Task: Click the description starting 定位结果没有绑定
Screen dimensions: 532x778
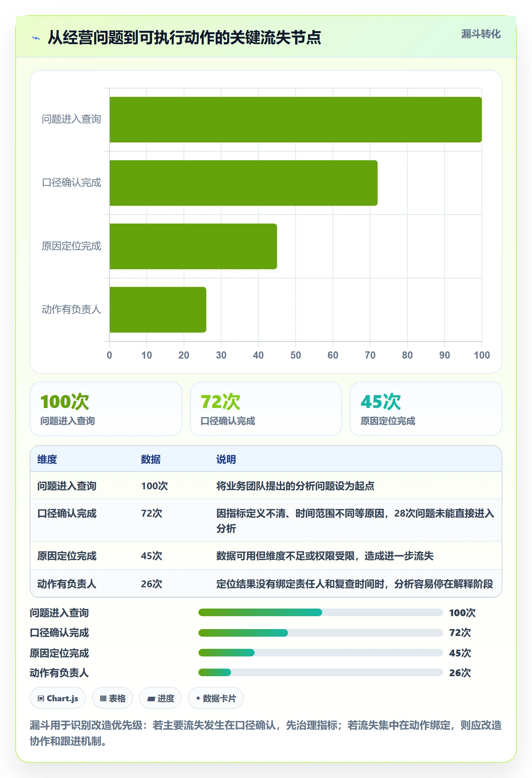Action: (x=355, y=583)
